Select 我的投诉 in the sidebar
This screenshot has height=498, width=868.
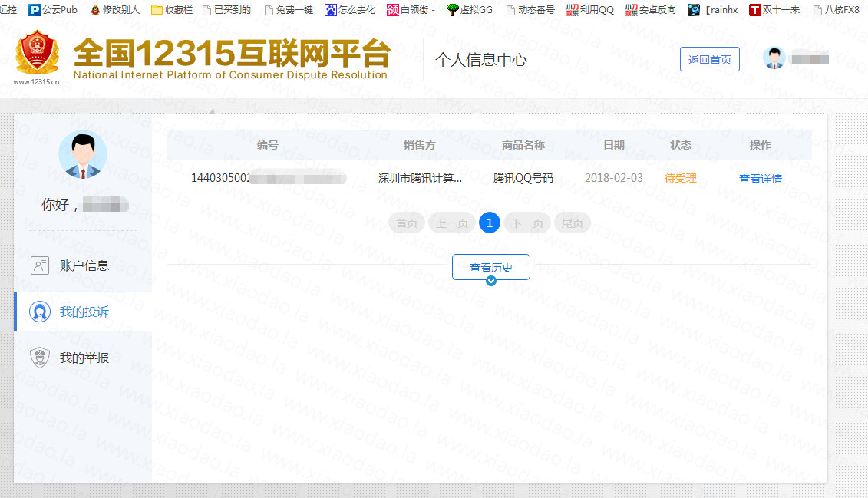pyautogui.click(x=83, y=312)
